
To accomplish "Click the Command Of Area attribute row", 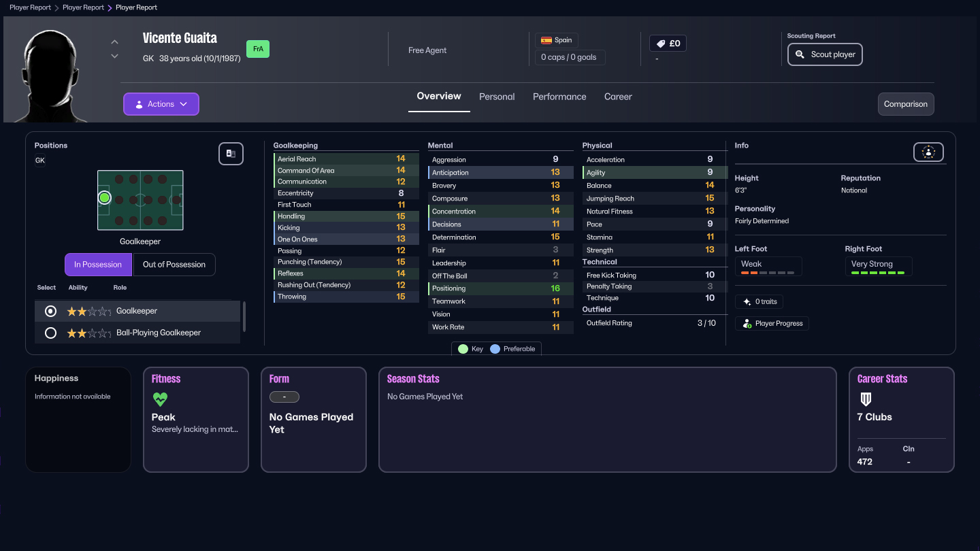I will click(x=346, y=171).
